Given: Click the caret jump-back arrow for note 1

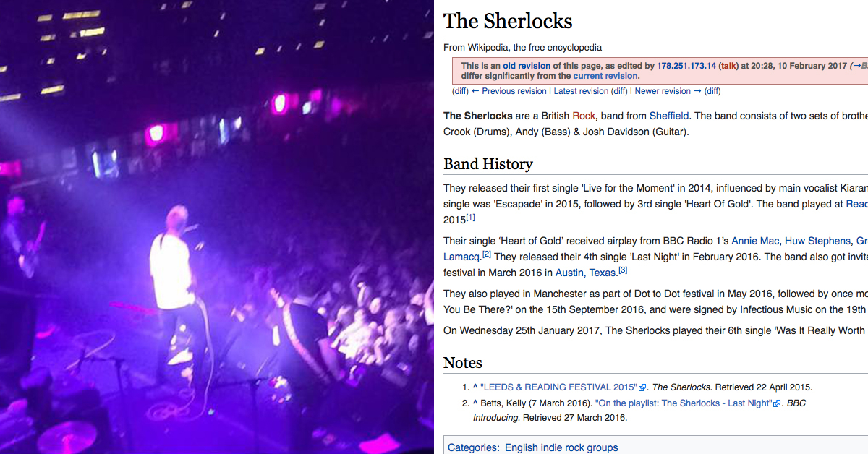Looking at the screenshot, I should click(475, 387).
